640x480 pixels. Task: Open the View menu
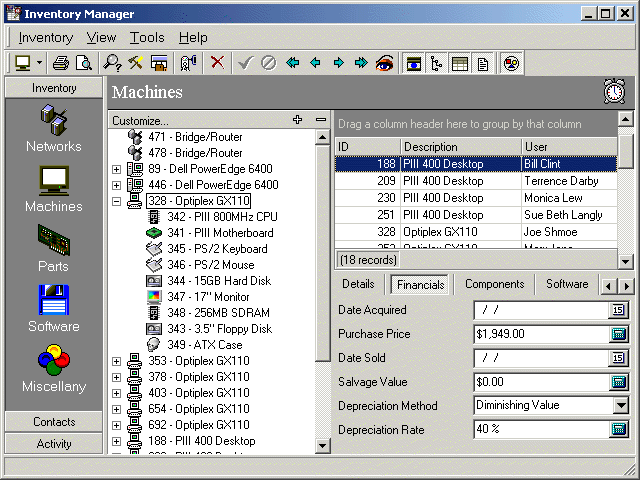click(x=101, y=38)
